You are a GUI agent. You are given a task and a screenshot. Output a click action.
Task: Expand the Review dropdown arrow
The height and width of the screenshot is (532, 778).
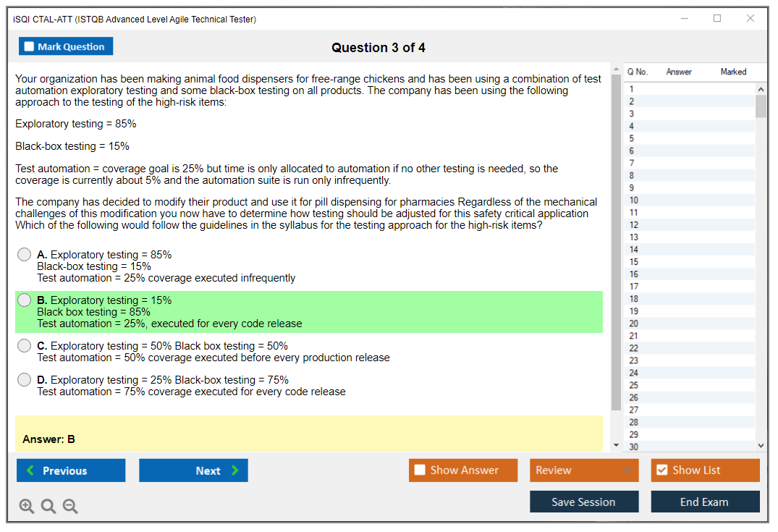click(x=627, y=470)
